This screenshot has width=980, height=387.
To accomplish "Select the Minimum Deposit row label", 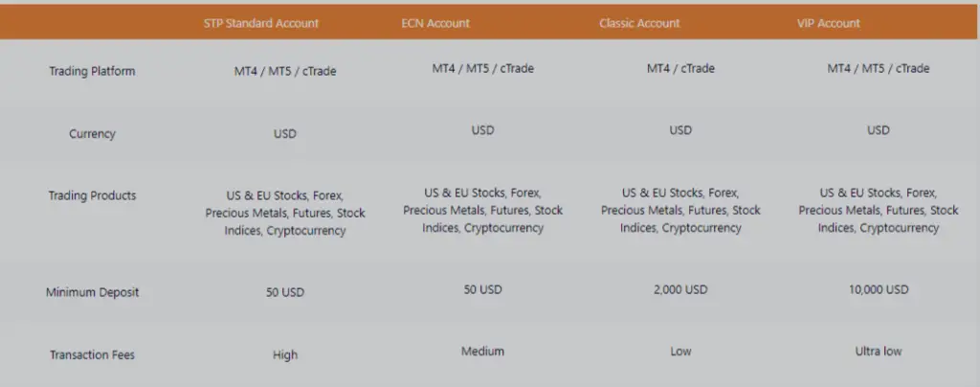I will [x=92, y=292].
